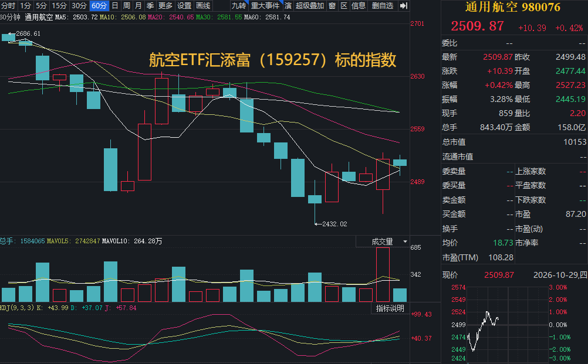This screenshot has width=588, height=364.
Task: Click the MA20 value 2540.65
Action: (x=181, y=17)
